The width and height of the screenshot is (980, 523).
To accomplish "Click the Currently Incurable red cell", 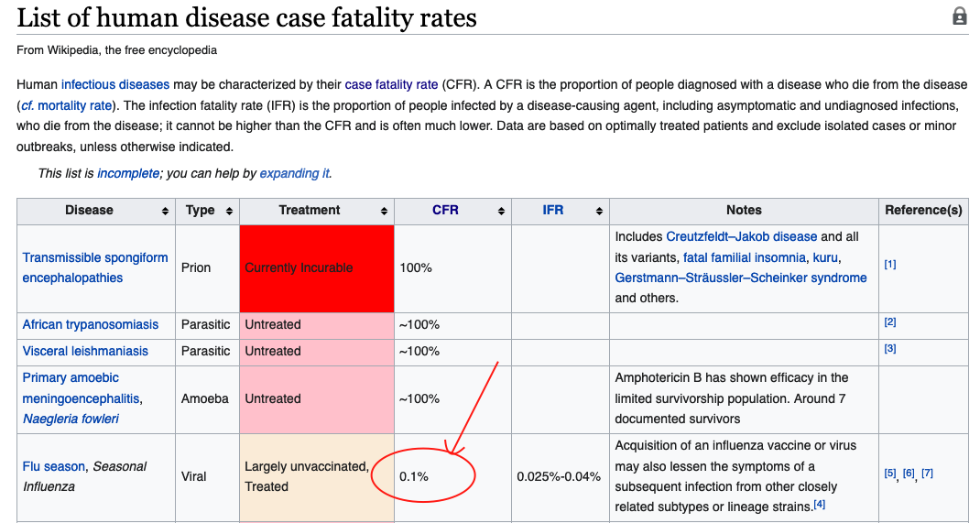I will tap(317, 268).
